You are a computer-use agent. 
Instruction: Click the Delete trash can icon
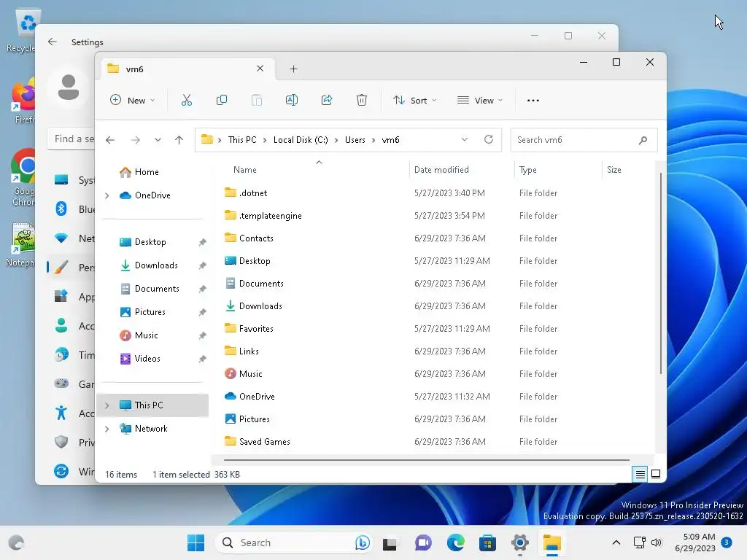(x=362, y=100)
